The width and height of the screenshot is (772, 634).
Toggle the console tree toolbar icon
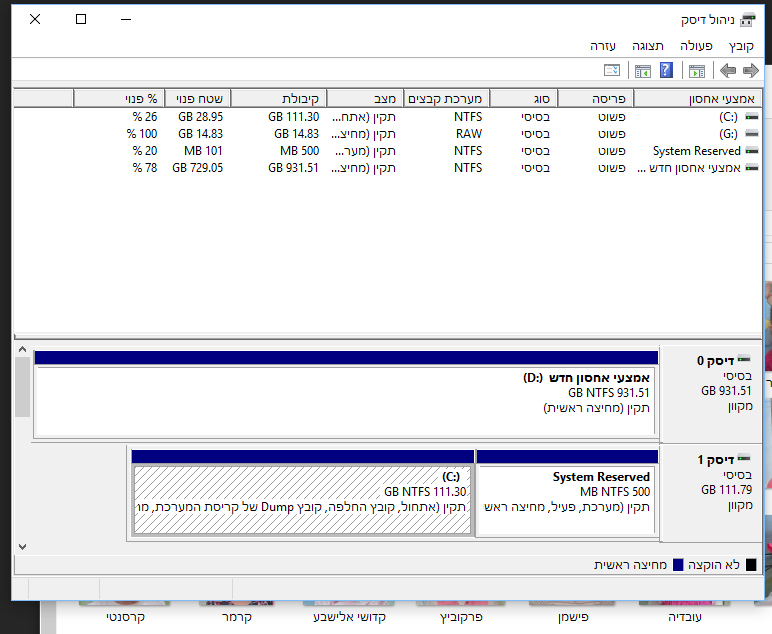[x=697, y=71]
